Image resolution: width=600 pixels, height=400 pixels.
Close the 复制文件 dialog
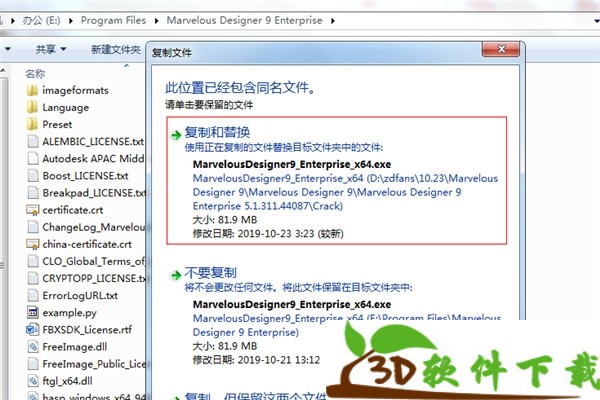[x=501, y=49]
